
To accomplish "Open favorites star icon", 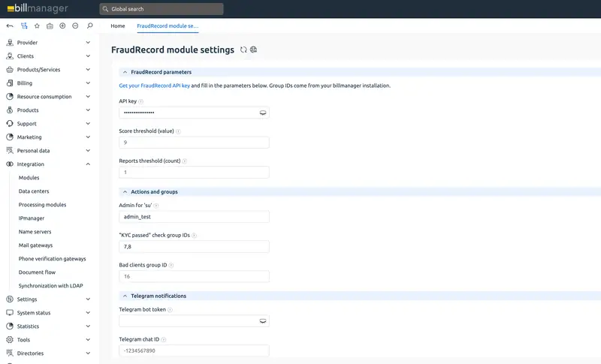I will 37,26.
